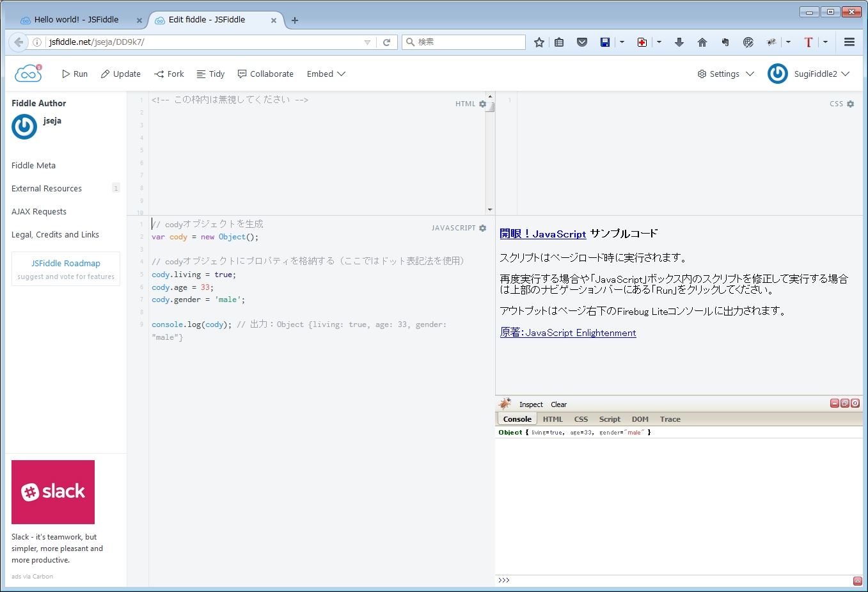The height and width of the screenshot is (592, 868).
Task: Select the Firebug DOM tab
Action: [640, 419]
